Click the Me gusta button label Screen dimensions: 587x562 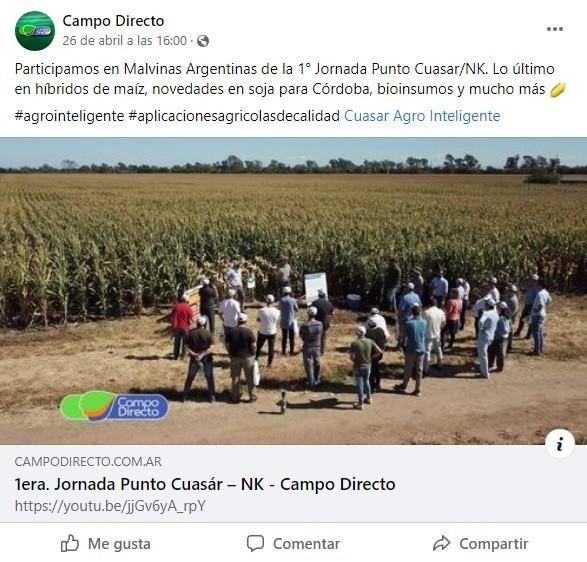tap(119, 544)
